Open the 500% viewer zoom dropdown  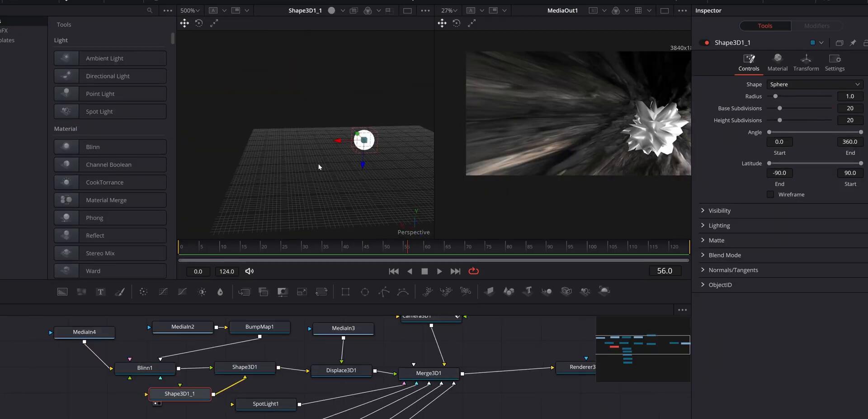coord(190,10)
